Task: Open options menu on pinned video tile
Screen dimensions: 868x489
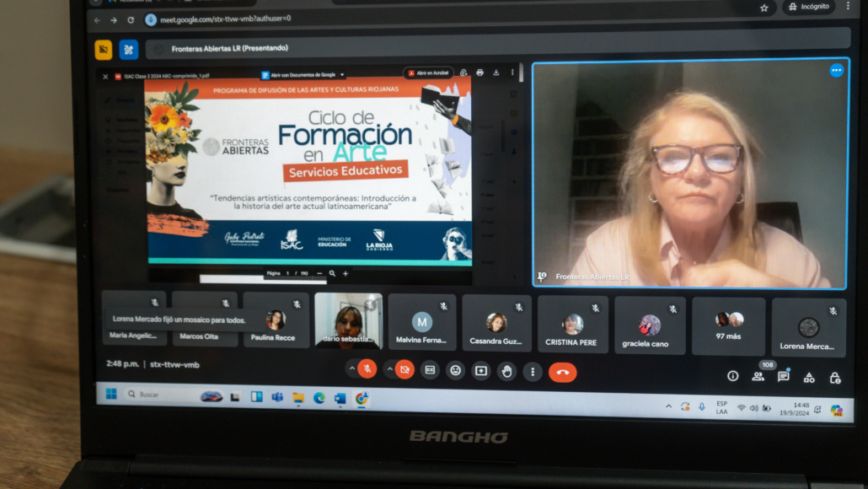Action: [x=836, y=70]
